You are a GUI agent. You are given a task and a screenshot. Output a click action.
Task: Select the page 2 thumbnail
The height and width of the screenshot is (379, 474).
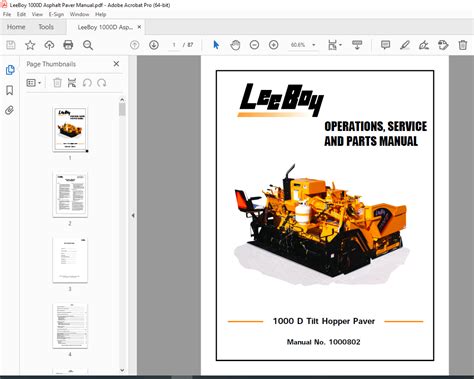click(x=70, y=195)
